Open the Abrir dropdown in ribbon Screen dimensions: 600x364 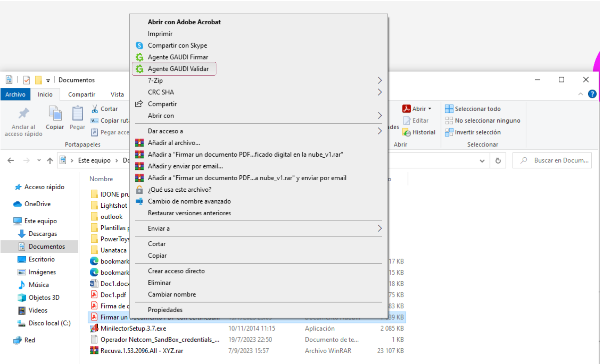430,109
